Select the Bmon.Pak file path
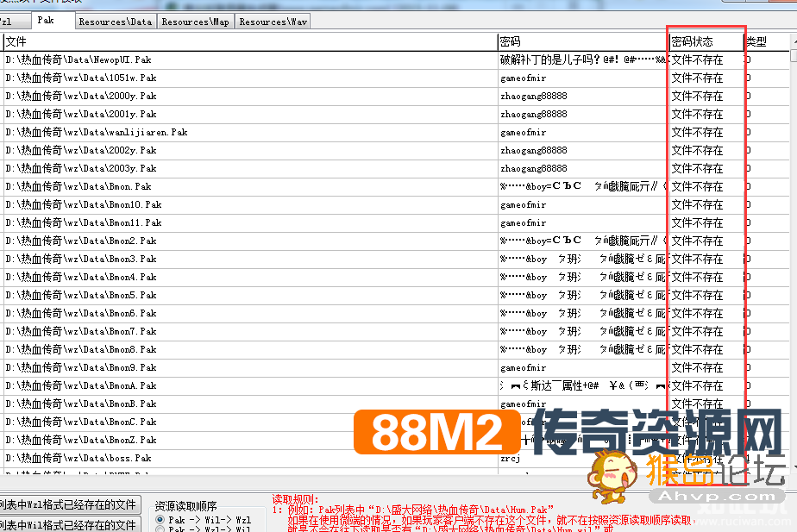The width and height of the screenshot is (797, 532). tap(78, 187)
